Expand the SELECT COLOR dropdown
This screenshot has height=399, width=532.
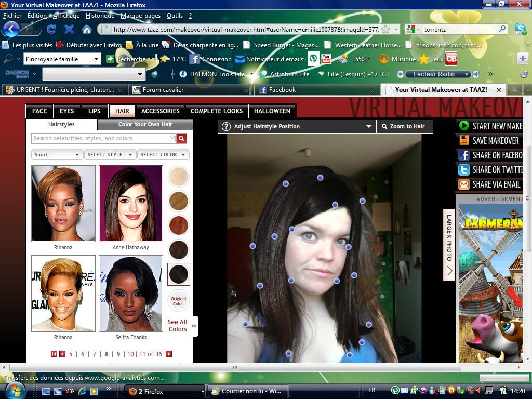[x=163, y=154]
